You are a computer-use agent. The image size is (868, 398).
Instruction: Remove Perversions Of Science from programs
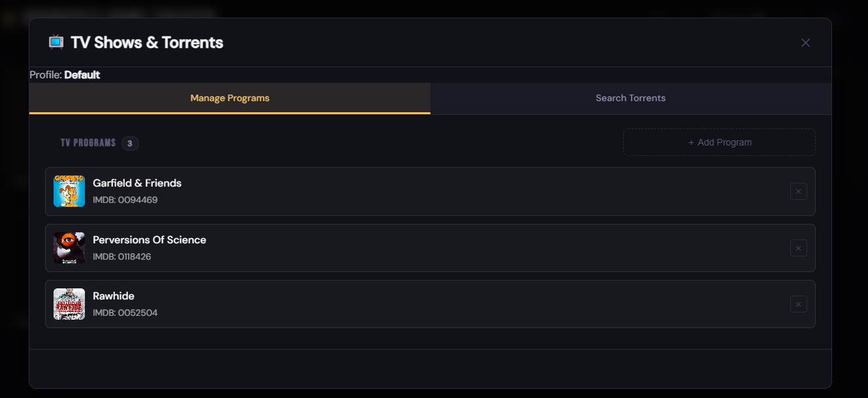798,248
